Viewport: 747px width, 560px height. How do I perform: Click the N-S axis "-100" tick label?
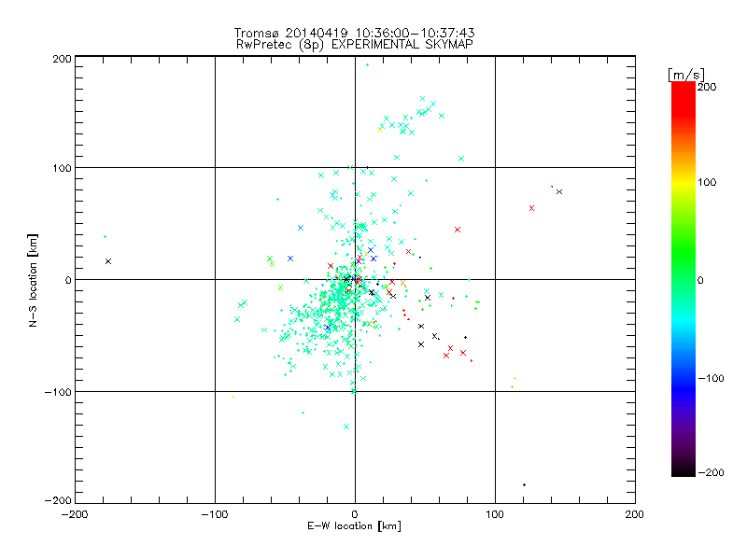click(58, 392)
